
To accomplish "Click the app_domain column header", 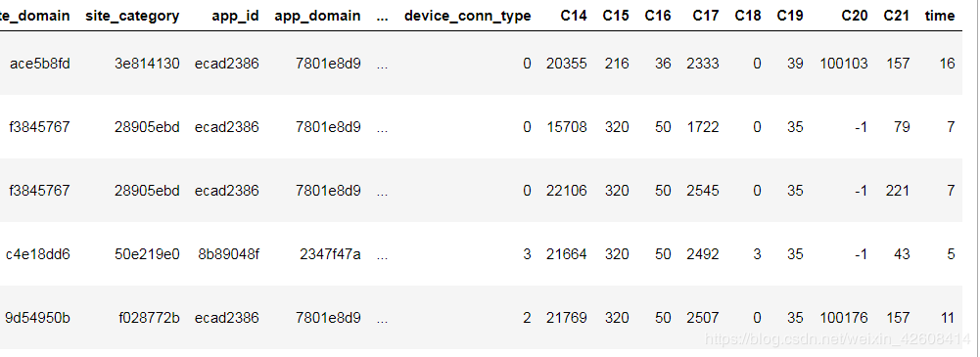I will tap(317, 16).
